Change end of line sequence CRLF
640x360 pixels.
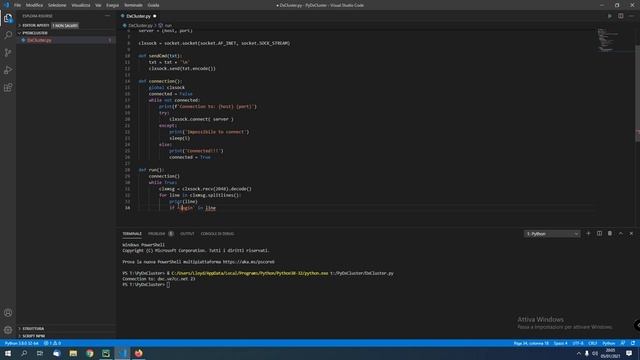(593, 343)
